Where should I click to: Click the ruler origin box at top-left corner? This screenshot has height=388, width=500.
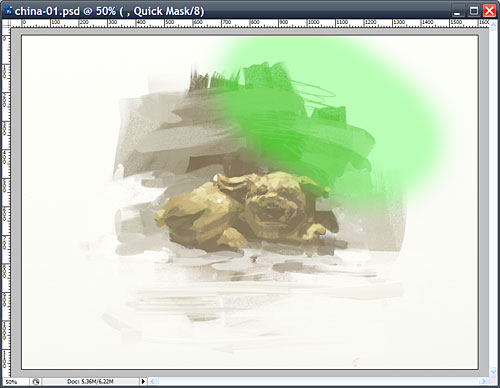[x=6, y=23]
